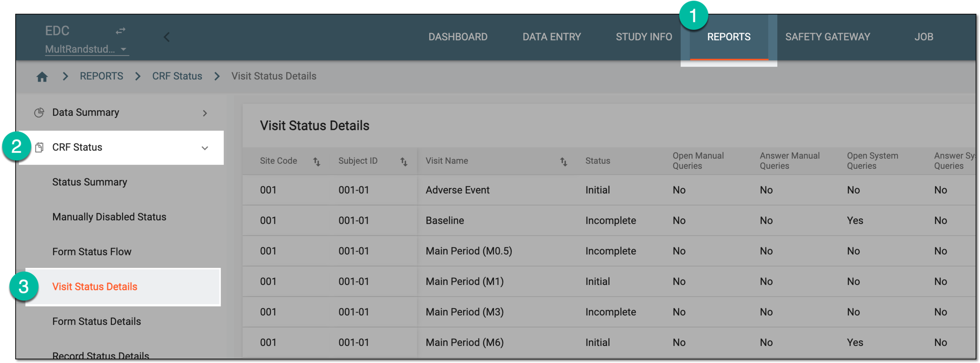Viewport: 980px width, 363px height.
Task: Expand the Data Summary section chevron
Action: pos(205,113)
